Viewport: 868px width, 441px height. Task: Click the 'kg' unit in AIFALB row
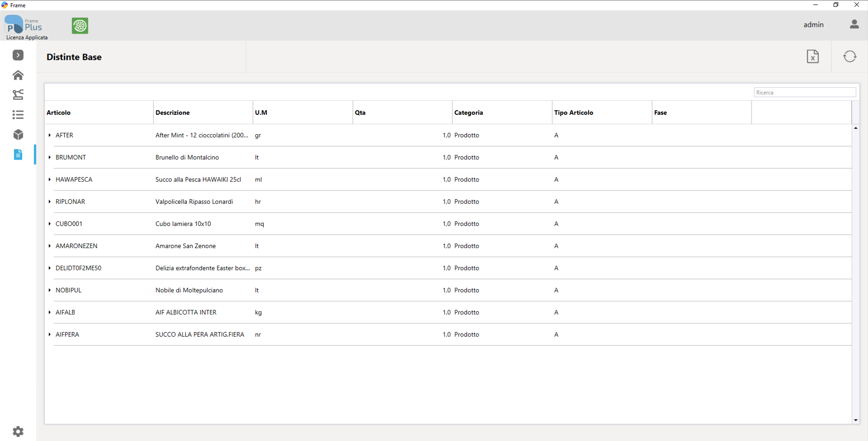point(258,313)
